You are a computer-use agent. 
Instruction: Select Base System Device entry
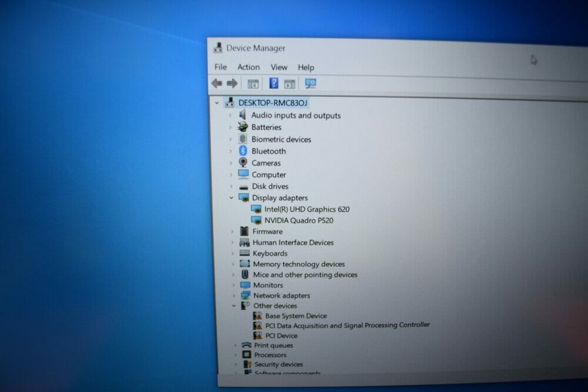[x=296, y=316]
